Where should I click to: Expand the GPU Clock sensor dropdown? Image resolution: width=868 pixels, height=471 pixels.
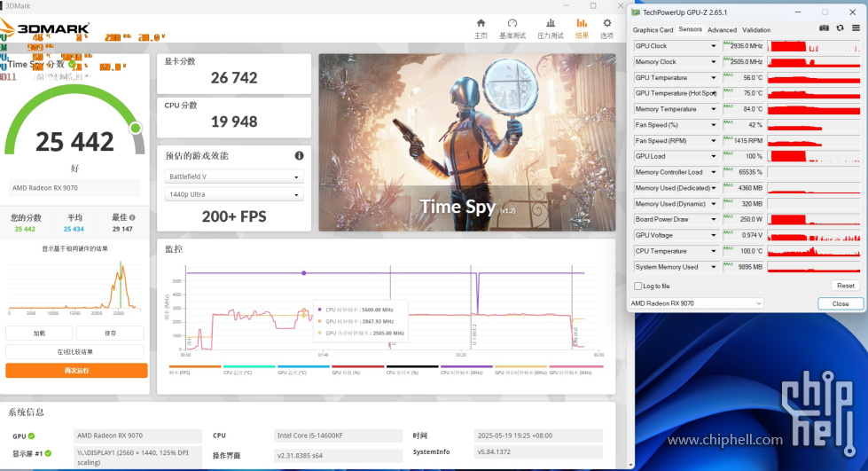tap(713, 46)
